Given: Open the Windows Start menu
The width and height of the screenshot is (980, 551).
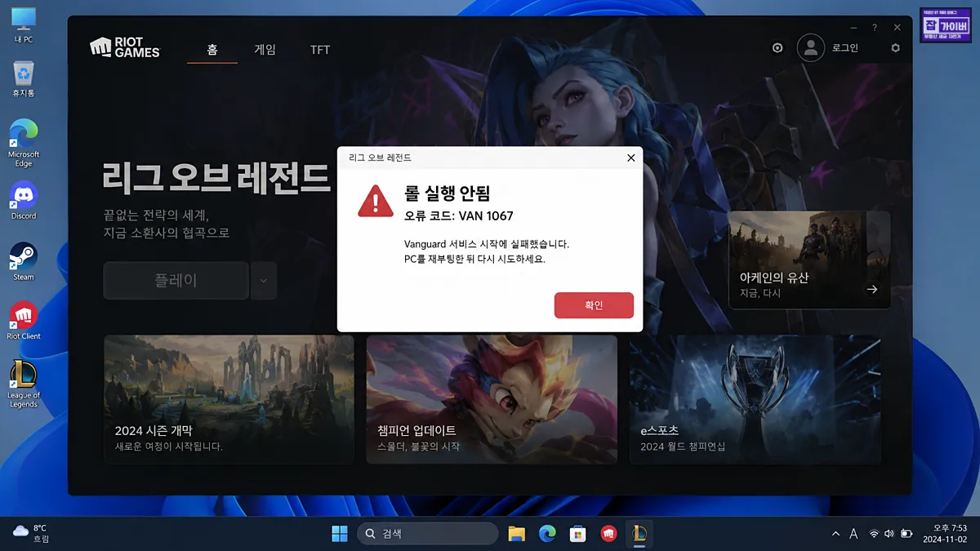Looking at the screenshot, I should (340, 534).
